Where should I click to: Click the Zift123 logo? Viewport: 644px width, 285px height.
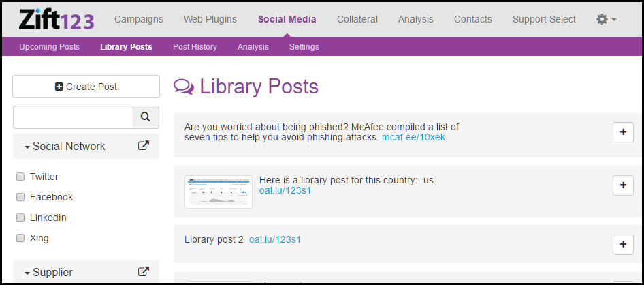coord(57,19)
